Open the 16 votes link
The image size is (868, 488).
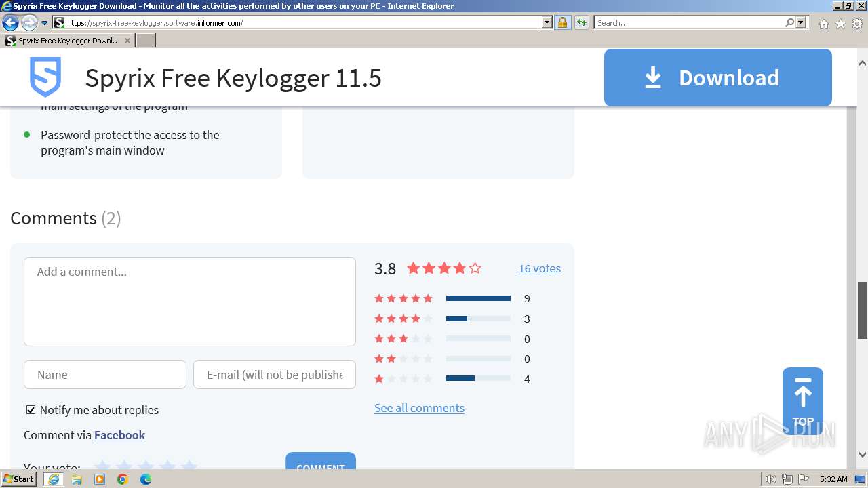540,268
